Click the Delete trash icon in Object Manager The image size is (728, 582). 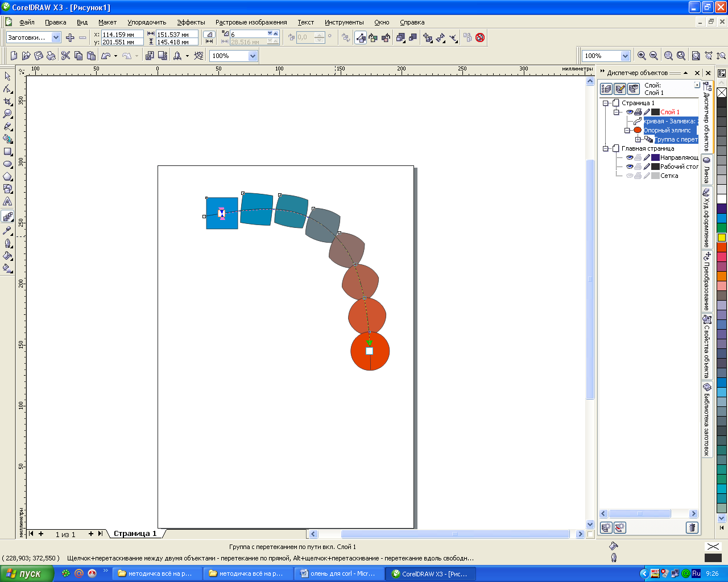[692, 527]
